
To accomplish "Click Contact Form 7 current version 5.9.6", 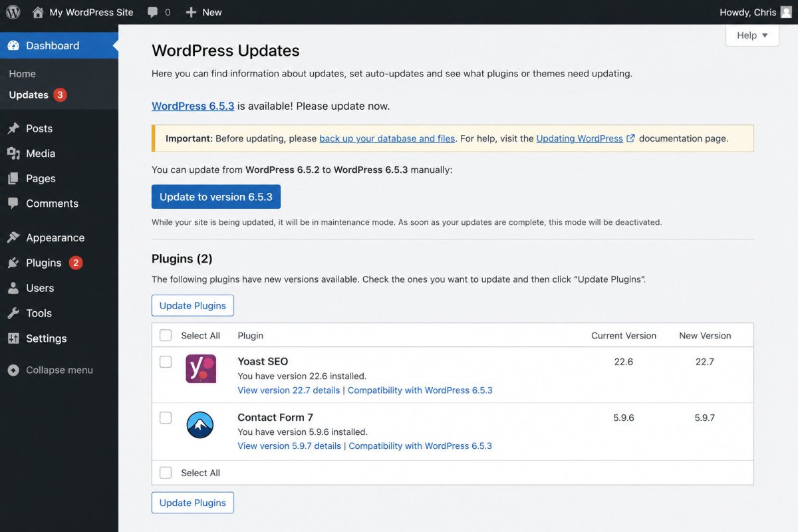I will click(624, 418).
